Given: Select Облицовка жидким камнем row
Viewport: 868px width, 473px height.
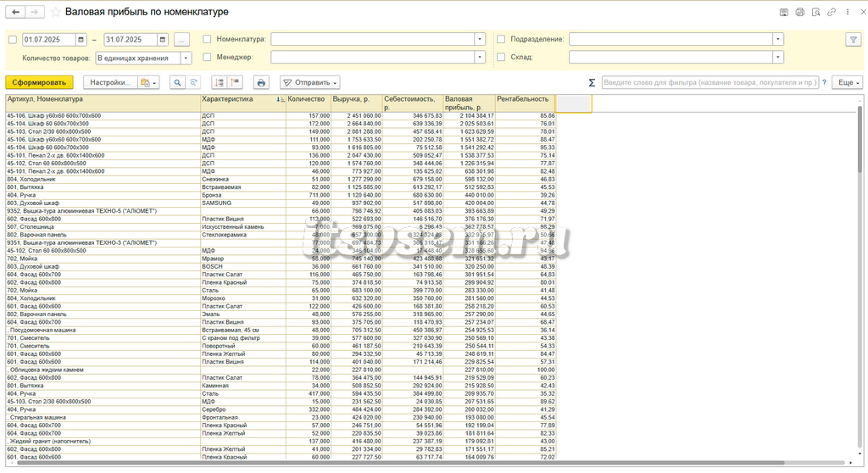Looking at the screenshot, I should pos(281,370).
